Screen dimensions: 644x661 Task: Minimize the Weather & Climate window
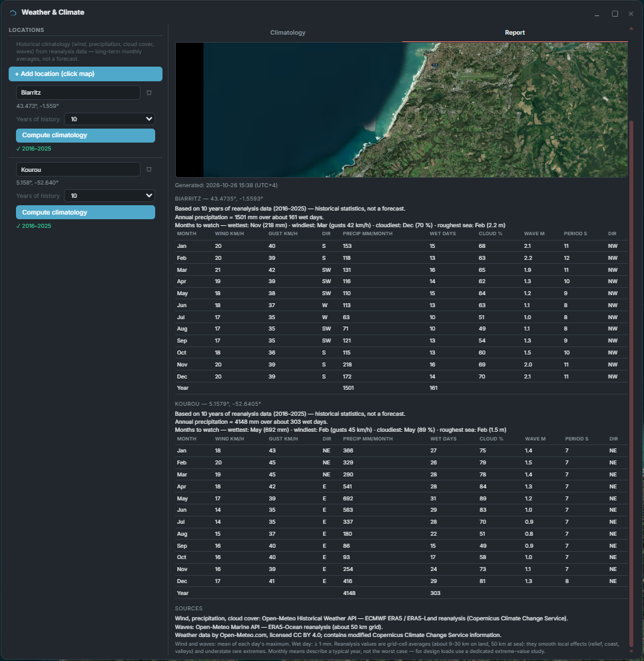tap(597, 14)
